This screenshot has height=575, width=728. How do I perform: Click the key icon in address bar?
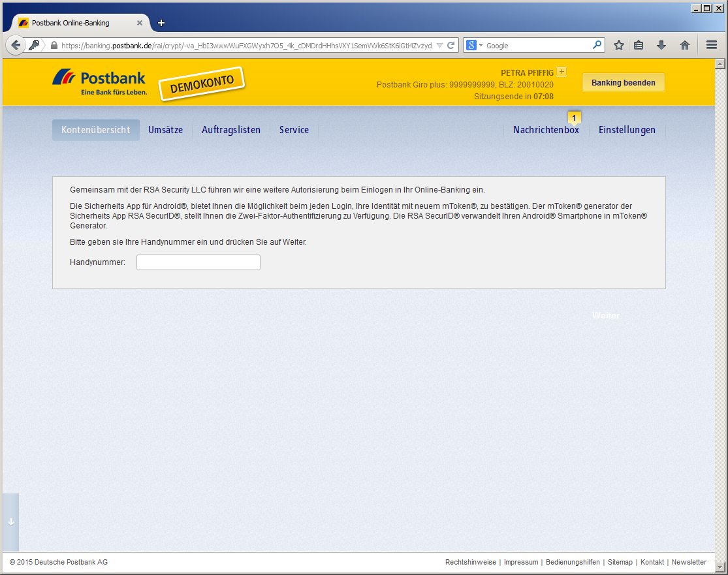[x=34, y=45]
